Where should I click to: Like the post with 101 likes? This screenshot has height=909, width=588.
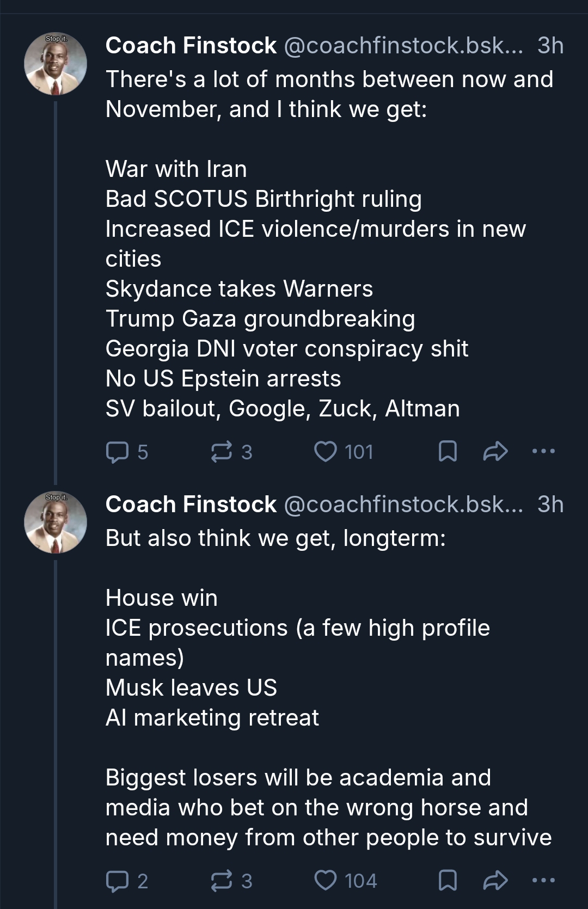pos(326,452)
